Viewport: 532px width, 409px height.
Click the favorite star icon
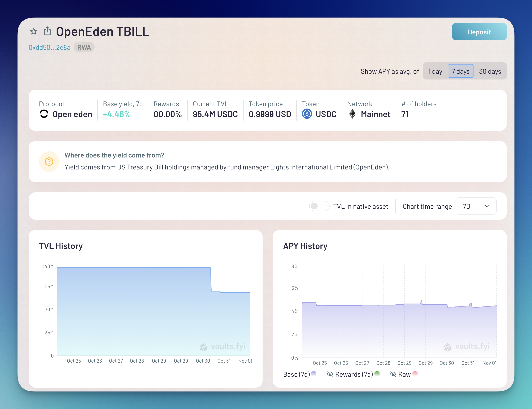(x=34, y=31)
